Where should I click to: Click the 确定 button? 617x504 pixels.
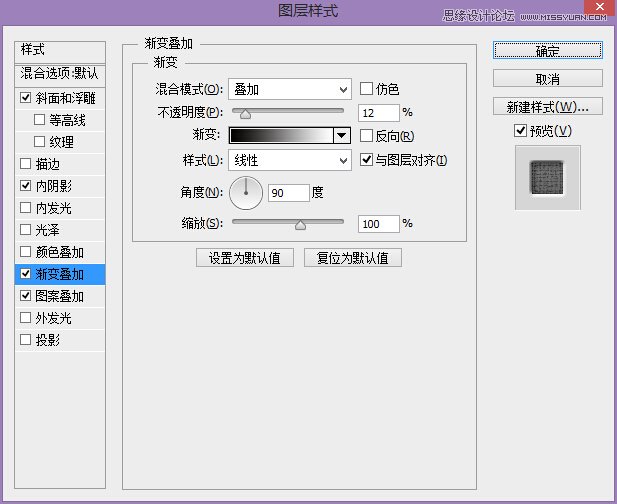coord(548,51)
